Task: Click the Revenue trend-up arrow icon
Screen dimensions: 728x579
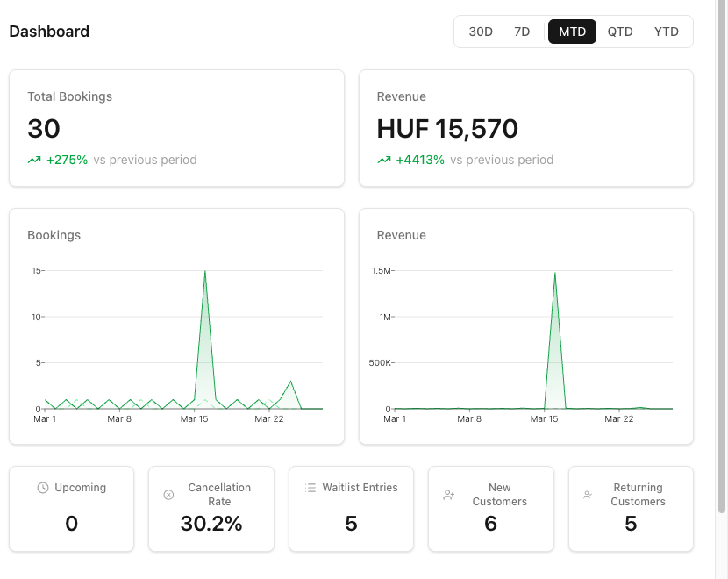Action: pos(384,161)
